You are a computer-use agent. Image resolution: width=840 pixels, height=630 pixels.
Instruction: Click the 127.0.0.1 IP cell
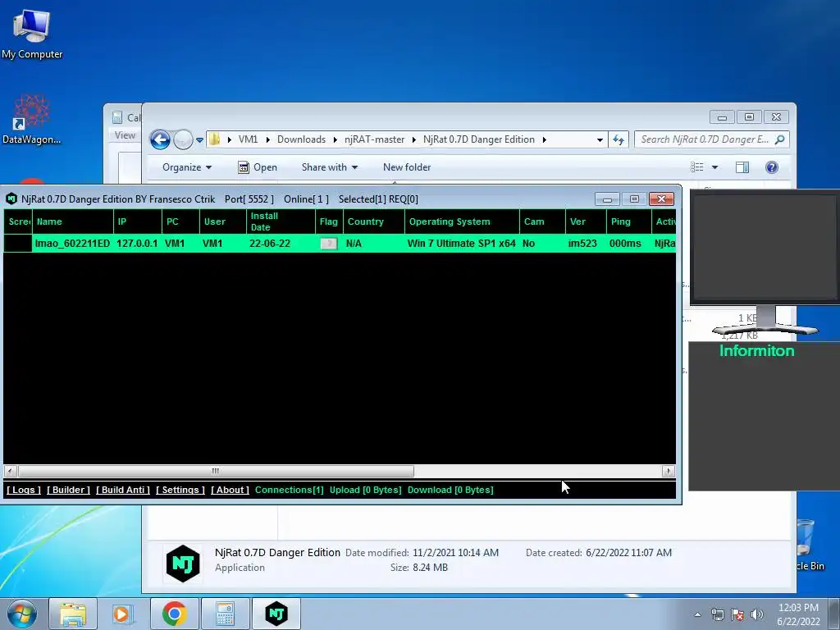click(x=137, y=243)
